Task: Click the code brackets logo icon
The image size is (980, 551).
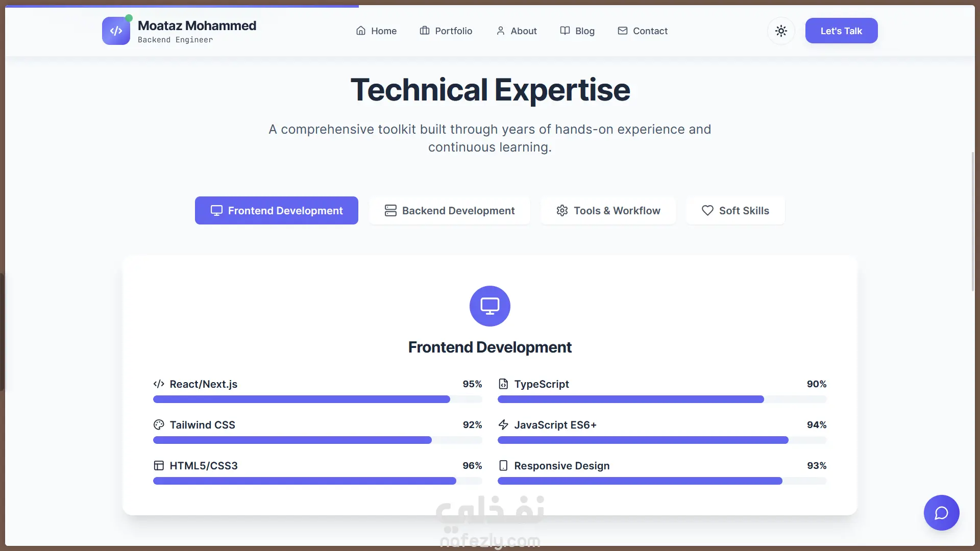Action: click(116, 31)
